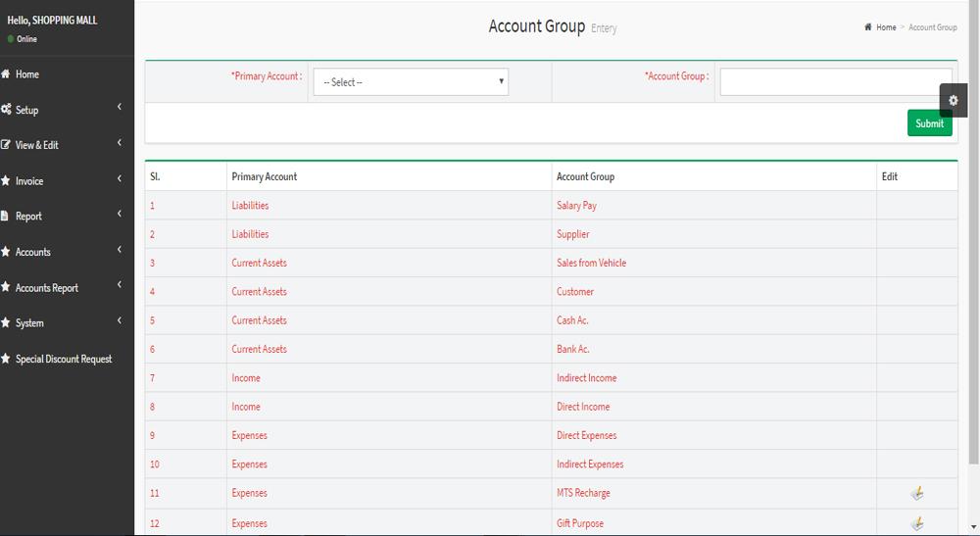Select the Customer cell

point(713,292)
